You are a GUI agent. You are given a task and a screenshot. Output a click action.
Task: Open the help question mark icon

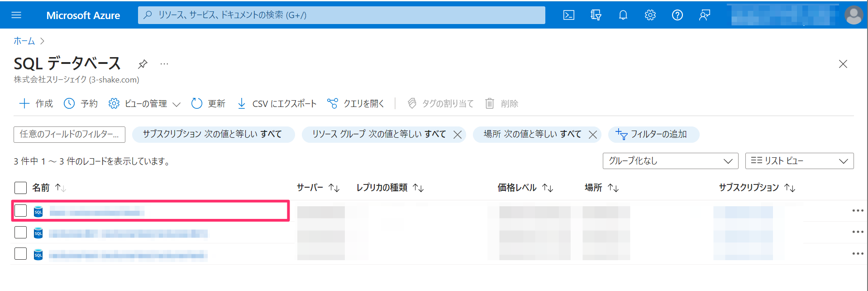pos(677,15)
